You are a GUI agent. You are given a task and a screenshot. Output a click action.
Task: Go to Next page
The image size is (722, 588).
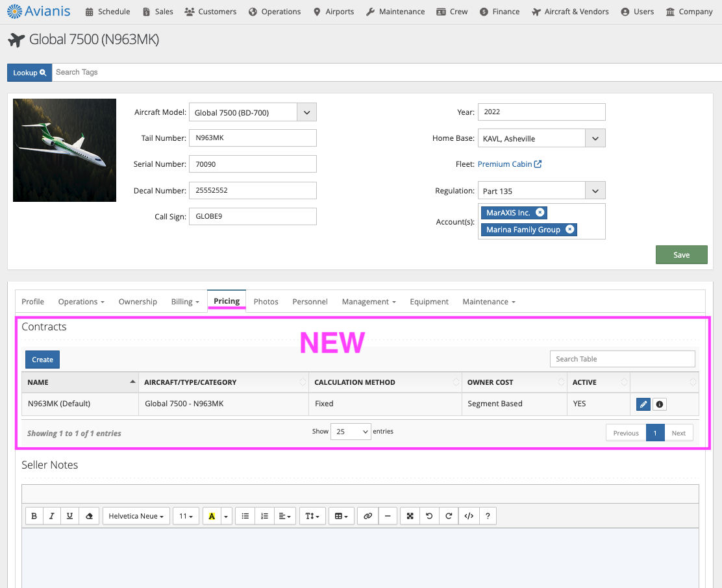tap(678, 433)
